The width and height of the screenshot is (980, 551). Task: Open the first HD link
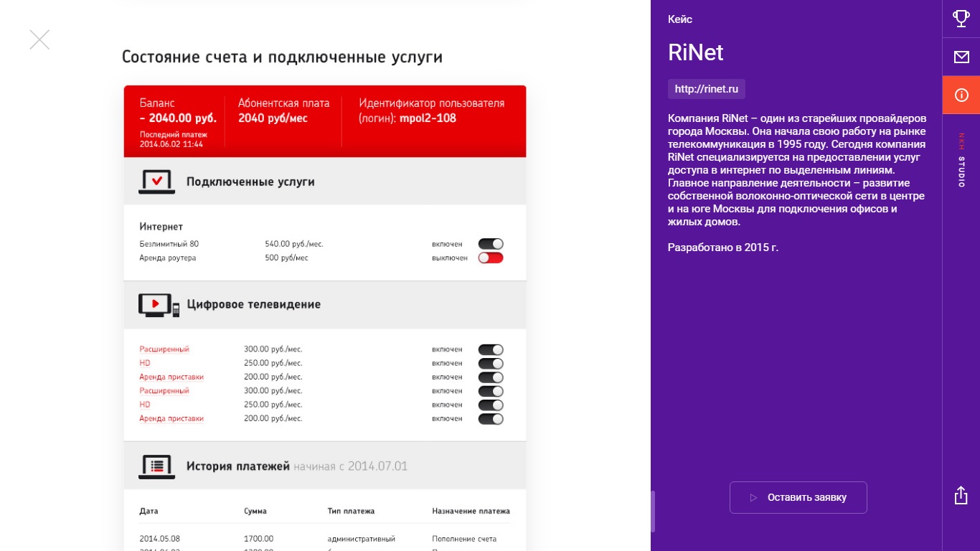point(145,363)
